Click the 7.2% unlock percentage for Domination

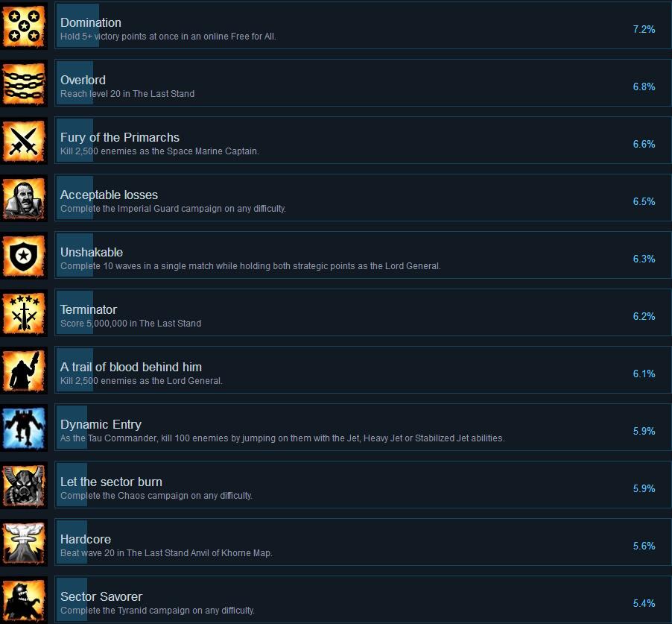pyautogui.click(x=644, y=29)
